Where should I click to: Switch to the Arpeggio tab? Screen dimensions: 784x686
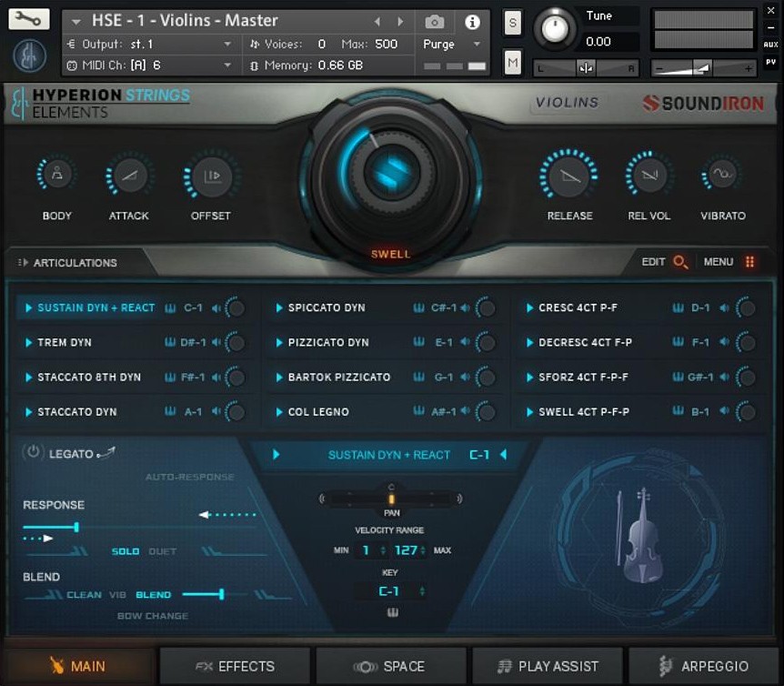pos(703,666)
